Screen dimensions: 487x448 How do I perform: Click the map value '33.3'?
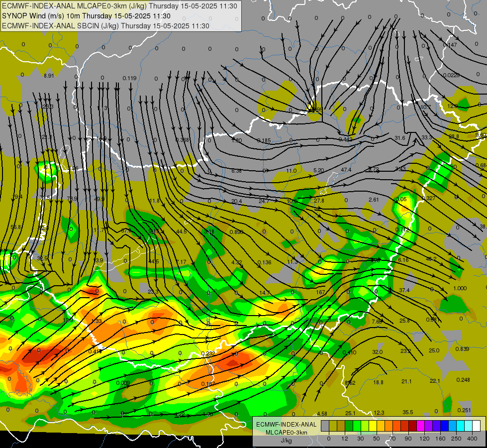[427, 137]
